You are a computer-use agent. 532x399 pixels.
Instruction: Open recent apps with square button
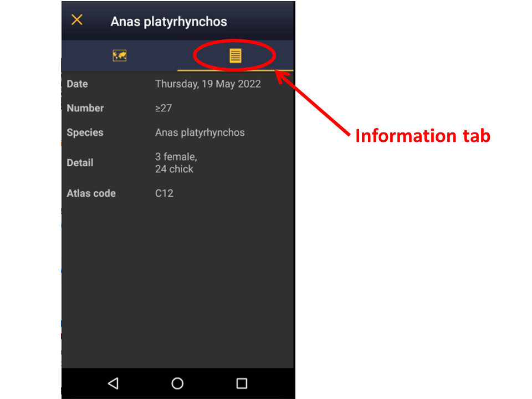[242, 383]
